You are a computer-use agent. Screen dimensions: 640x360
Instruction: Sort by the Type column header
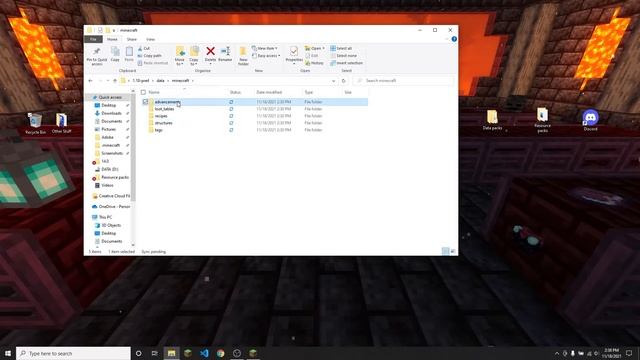click(309, 92)
